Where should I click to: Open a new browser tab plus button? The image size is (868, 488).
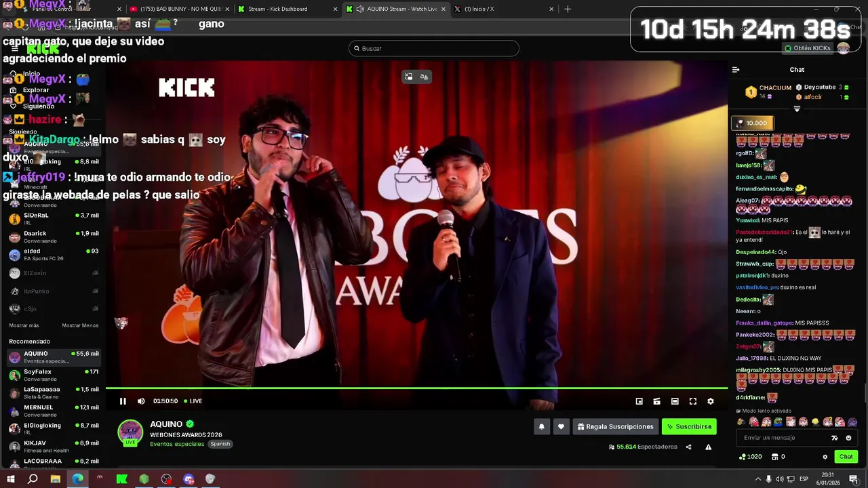click(x=568, y=9)
